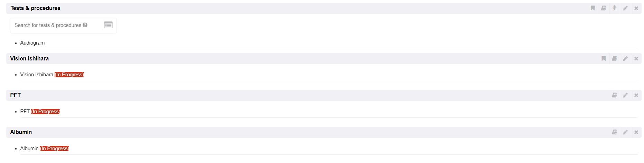Screen dimensions: 644x163
Task: Edit the PFT section with pencil icon
Action: coord(625,95)
